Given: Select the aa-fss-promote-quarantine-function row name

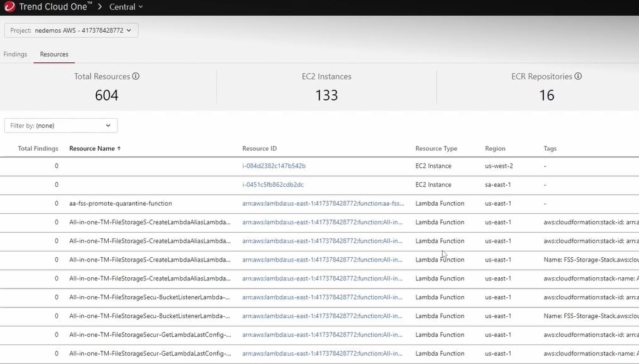Looking at the screenshot, I should click(120, 204).
